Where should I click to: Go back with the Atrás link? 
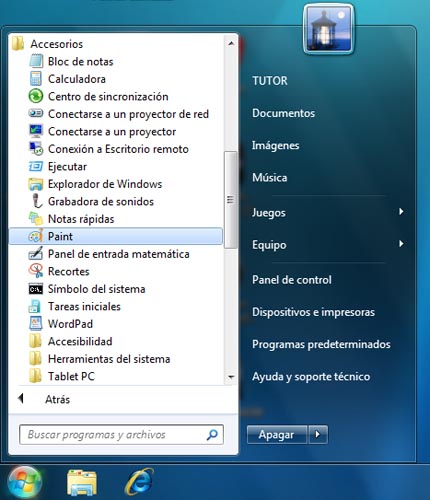(57, 399)
